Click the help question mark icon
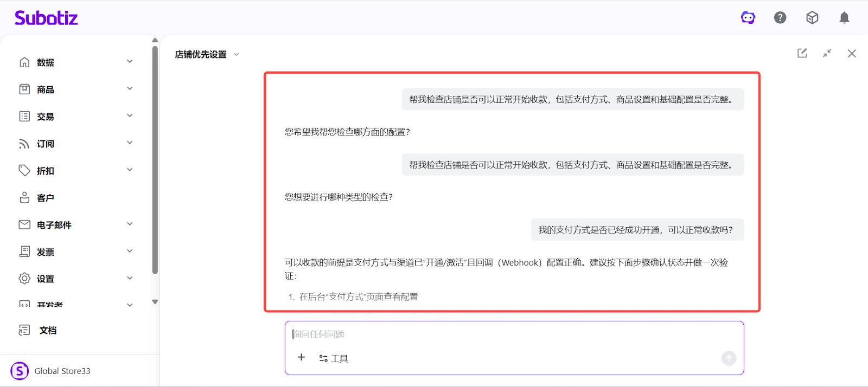The height and width of the screenshot is (387, 868). coord(780,18)
